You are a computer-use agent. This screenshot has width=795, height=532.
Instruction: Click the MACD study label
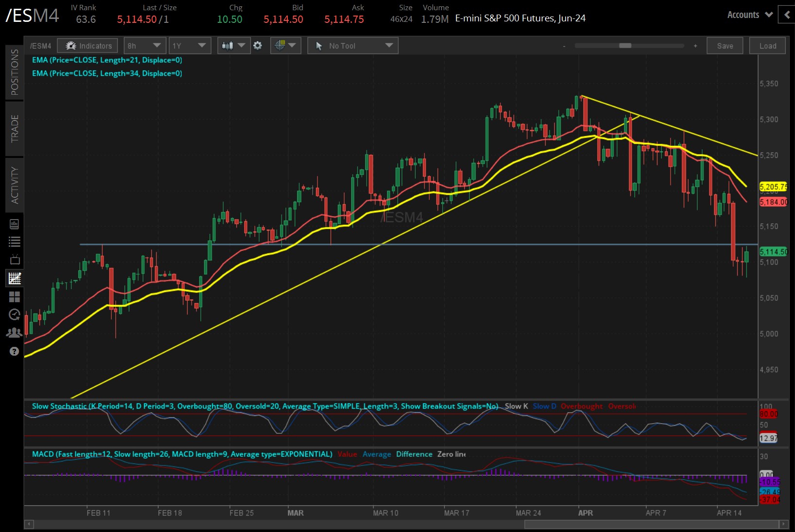point(182,454)
